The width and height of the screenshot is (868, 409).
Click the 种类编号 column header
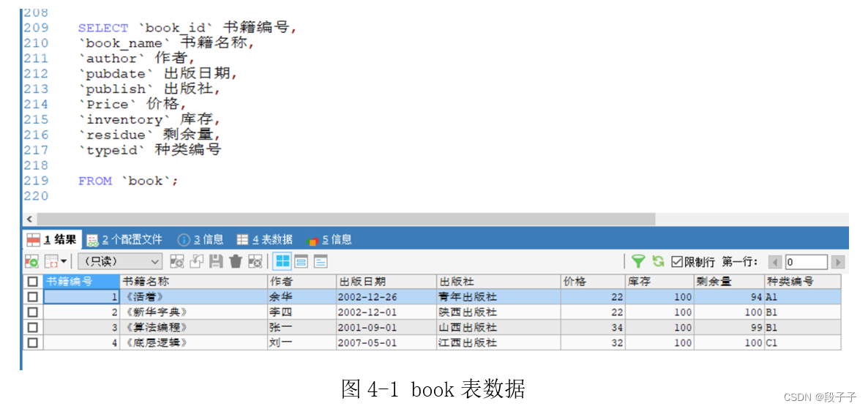tap(803, 282)
